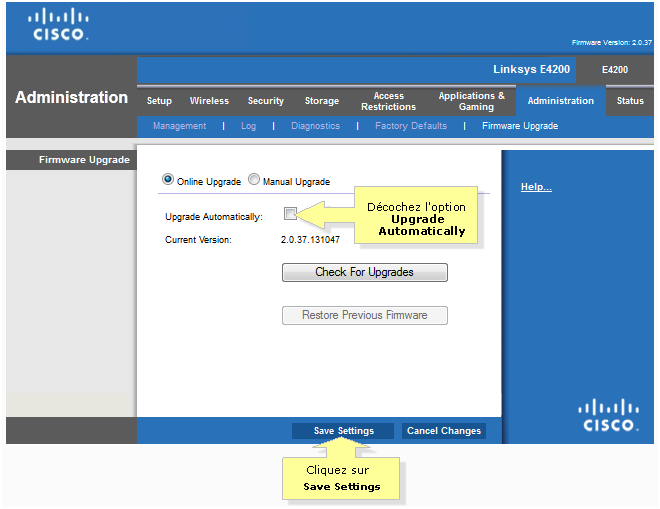Viewport: 660px width, 509px height.
Task: Open the Setup tab
Action: [x=159, y=101]
